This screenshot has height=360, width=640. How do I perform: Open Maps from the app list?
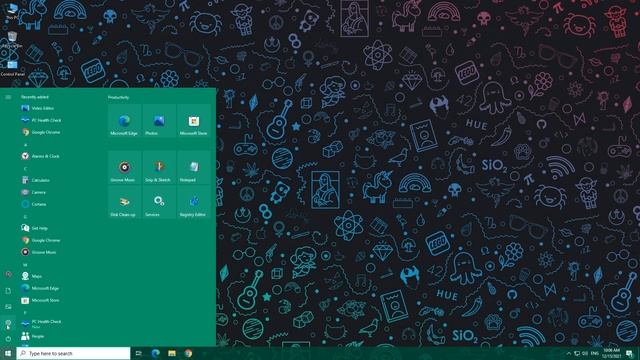pos(59,276)
